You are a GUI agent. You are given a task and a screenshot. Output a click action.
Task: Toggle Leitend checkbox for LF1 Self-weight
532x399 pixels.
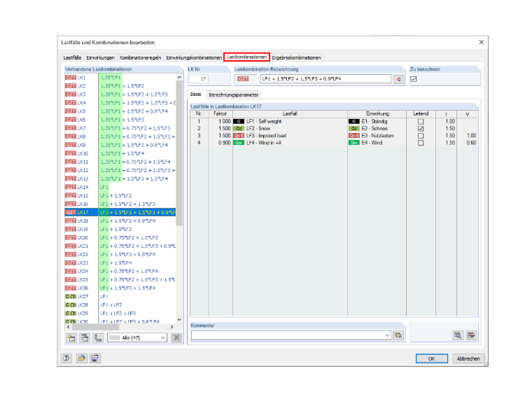coord(421,122)
